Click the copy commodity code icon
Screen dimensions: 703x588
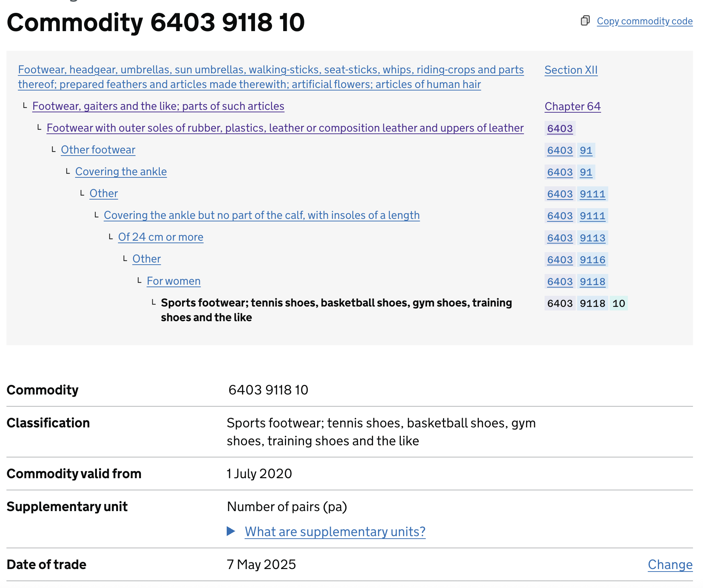click(x=585, y=21)
